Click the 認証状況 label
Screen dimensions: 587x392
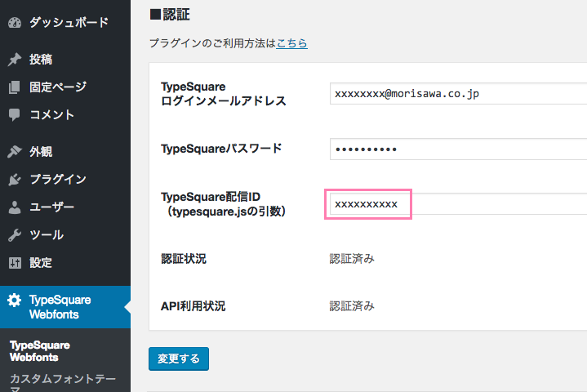click(184, 259)
